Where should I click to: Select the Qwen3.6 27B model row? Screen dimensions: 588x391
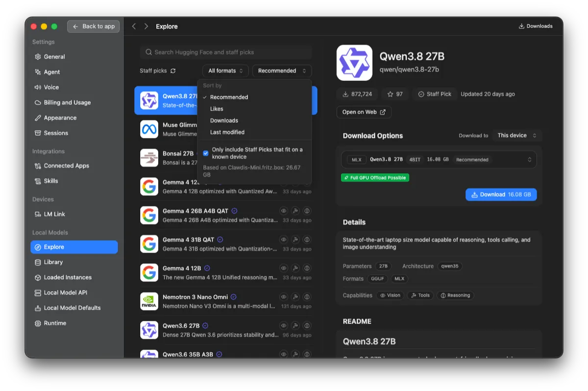coord(225,330)
